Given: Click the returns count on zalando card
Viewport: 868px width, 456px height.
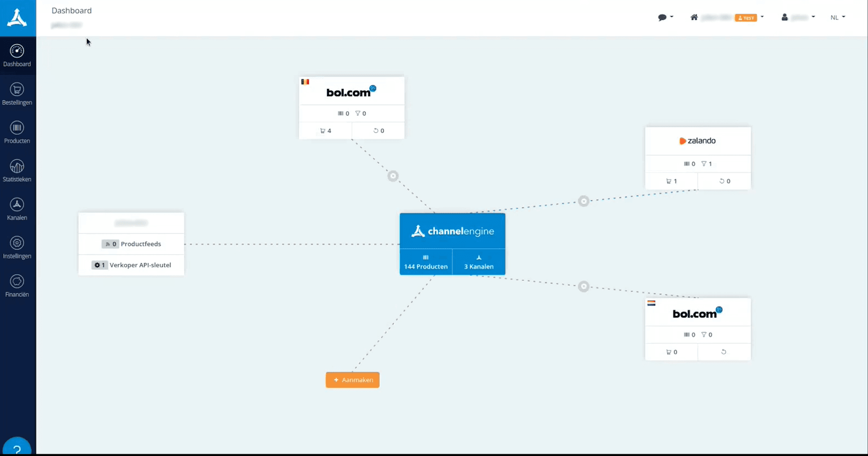Looking at the screenshot, I should (x=725, y=181).
